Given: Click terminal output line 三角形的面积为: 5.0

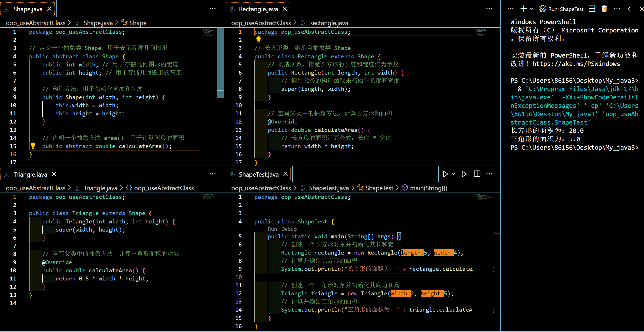Looking at the screenshot, I should tap(545, 139).
